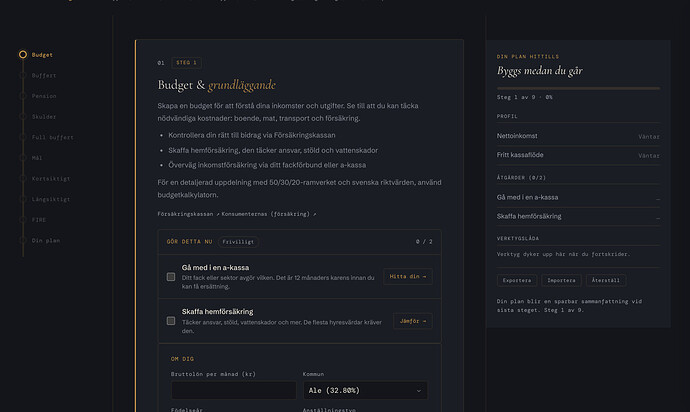The height and width of the screenshot is (412, 690).
Task: Click the plan progress bar under Byggs medan
Action: click(x=578, y=88)
